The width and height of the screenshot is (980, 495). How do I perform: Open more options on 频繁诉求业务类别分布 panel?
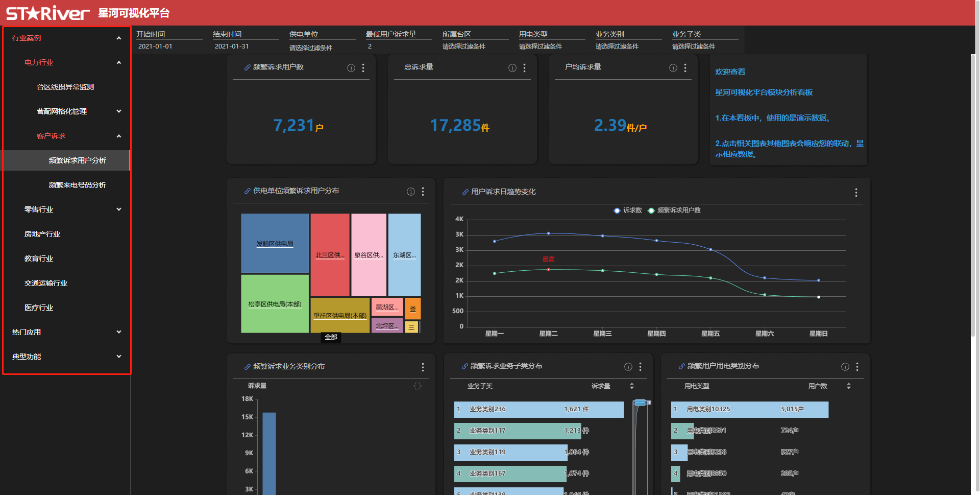[423, 367]
